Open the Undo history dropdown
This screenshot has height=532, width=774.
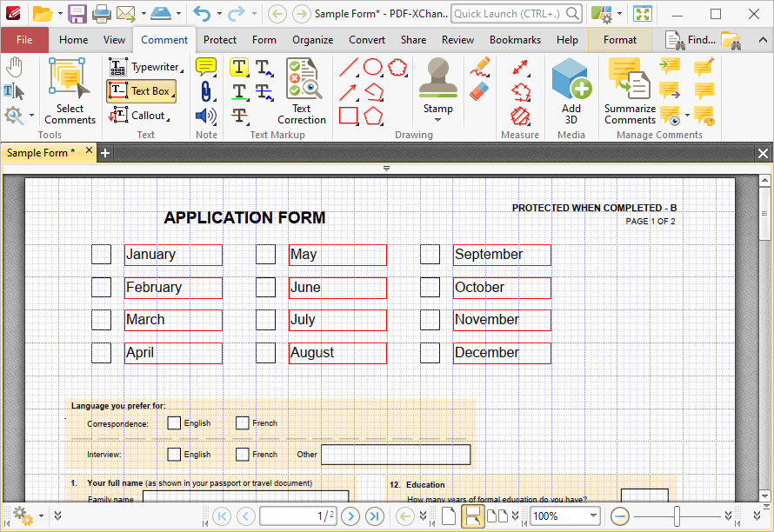[219, 14]
